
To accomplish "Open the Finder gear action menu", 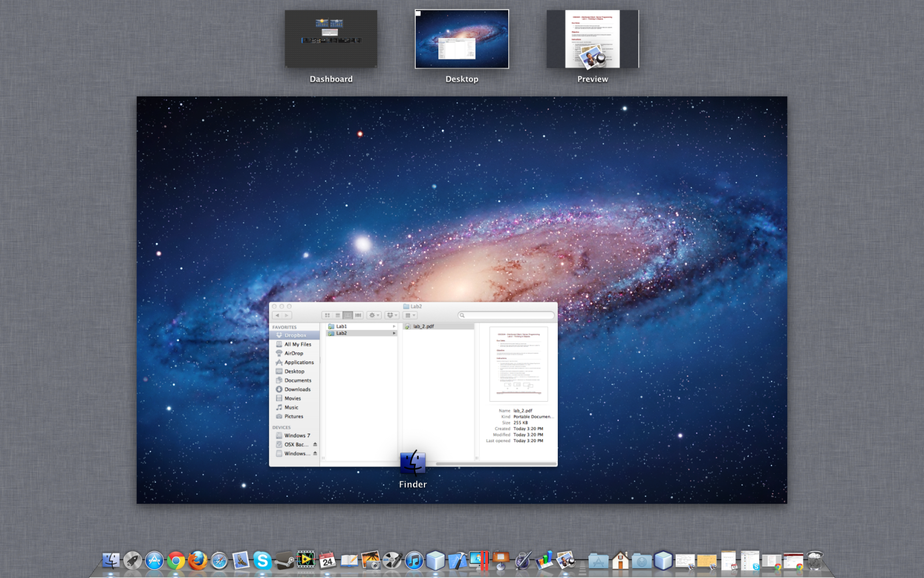I will tap(374, 315).
